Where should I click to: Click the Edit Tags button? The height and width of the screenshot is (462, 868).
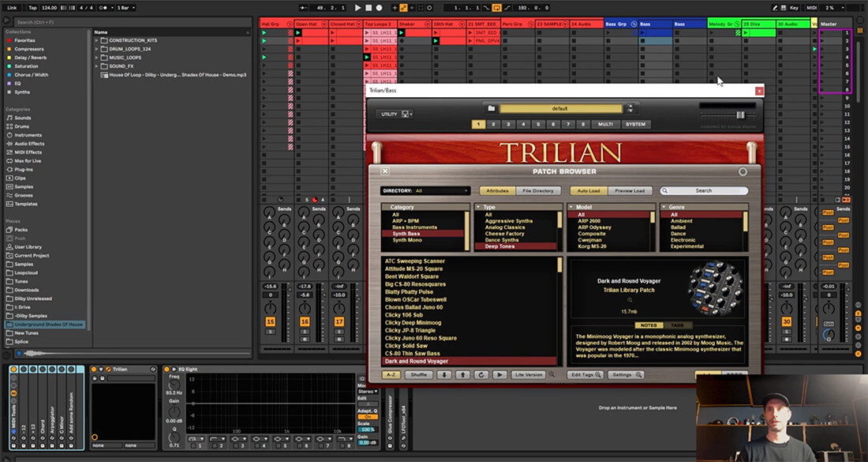586,375
